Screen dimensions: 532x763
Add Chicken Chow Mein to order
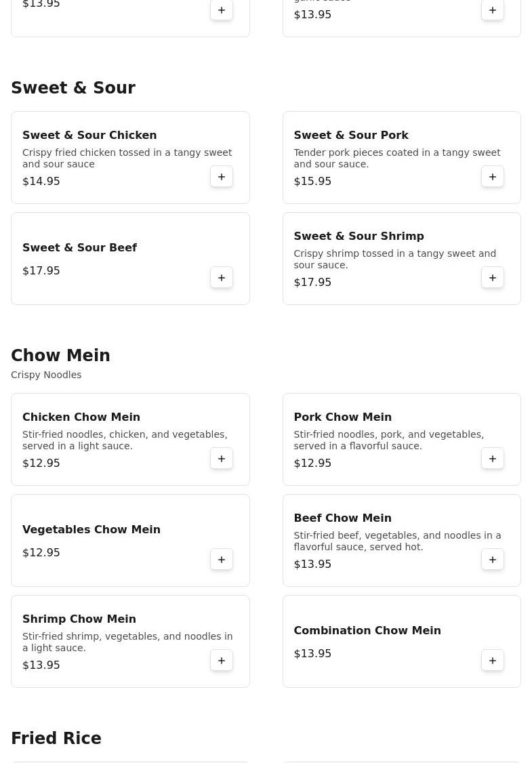coord(222,459)
